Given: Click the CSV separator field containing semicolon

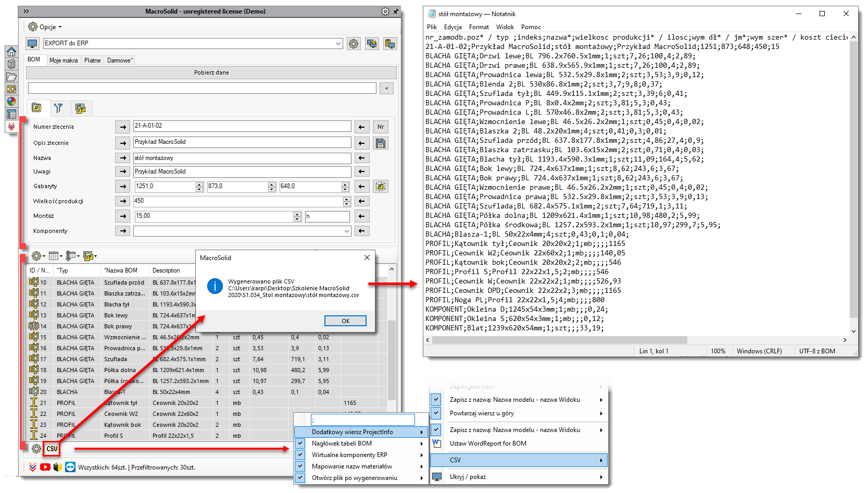Looking at the screenshot, I should coord(363,420).
